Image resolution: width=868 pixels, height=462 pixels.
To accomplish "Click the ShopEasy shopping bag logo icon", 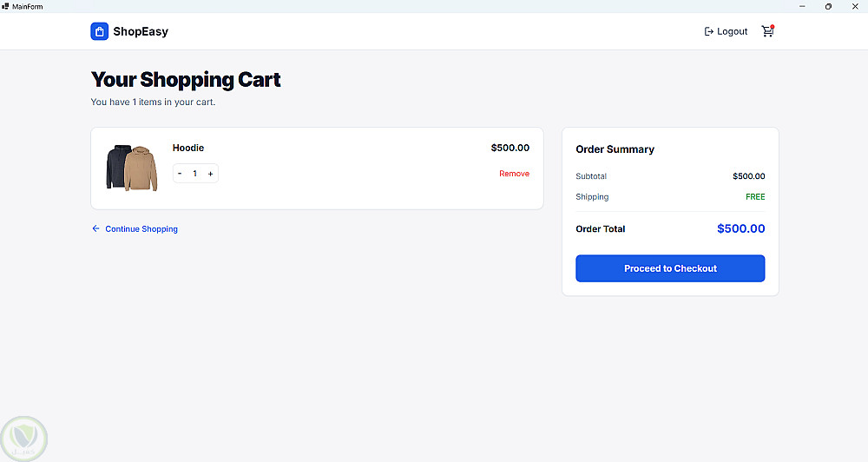I will [99, 31].
